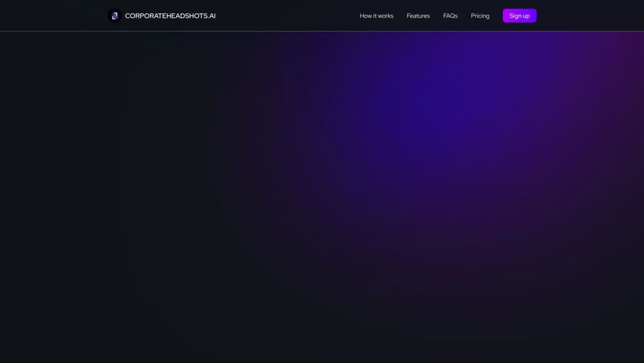Hit the Sign up call-to-action
This screenshot has width=644, height=363.
pyautogui.click(x=519, y=15)
